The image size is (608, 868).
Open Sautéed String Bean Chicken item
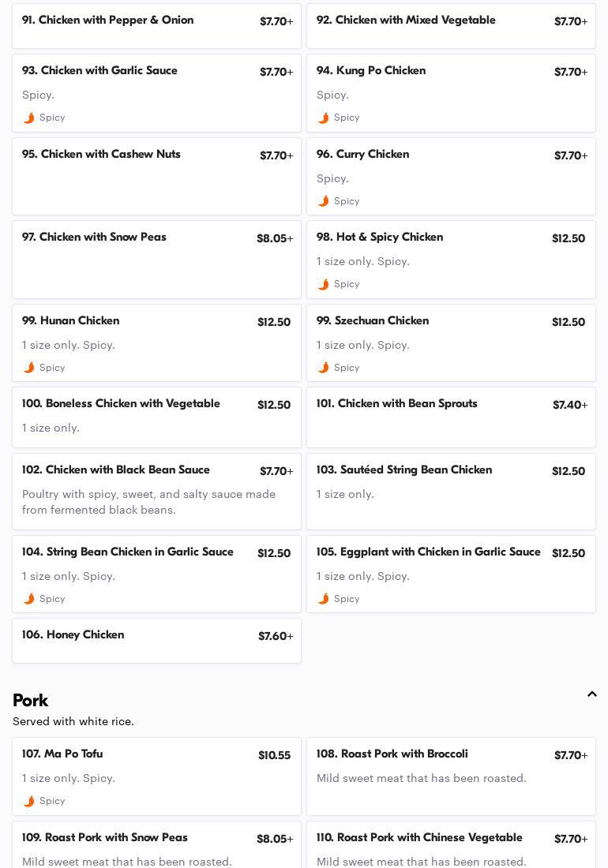click(x=404, y=470)
